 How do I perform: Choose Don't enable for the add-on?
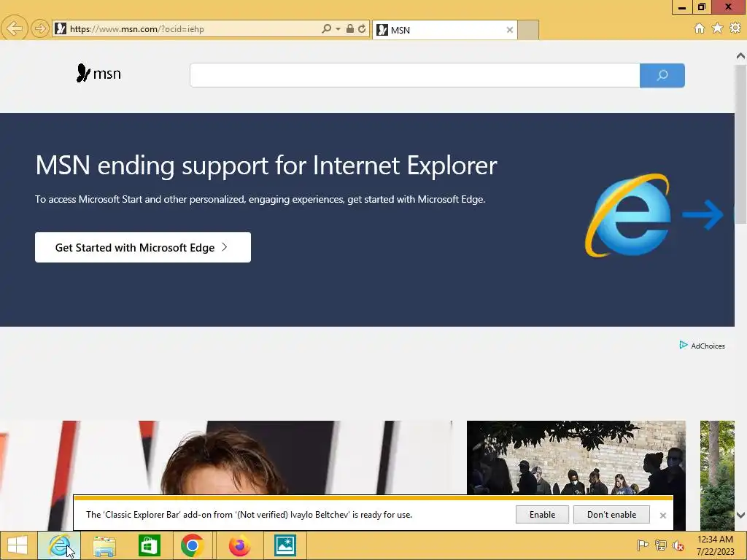tap(612, 515)
